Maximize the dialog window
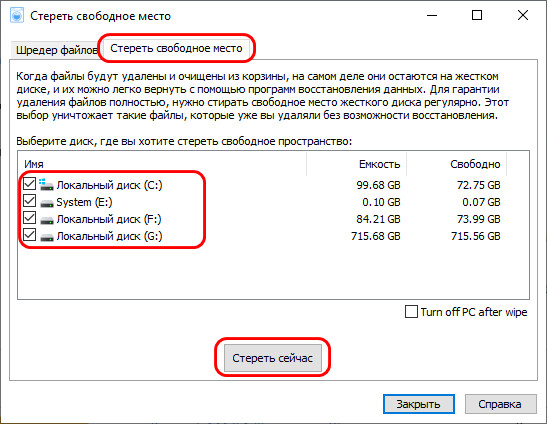Image resolution: width=547 pixels, height=424 pixels. [477, 15]
